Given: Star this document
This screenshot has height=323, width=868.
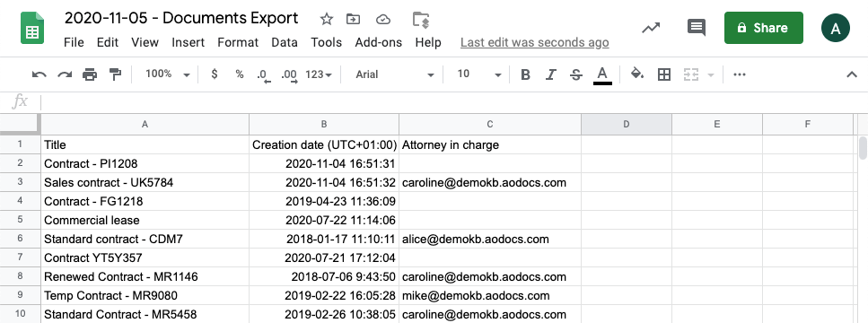Looking at the screenshot, I should tap(327, 20).
